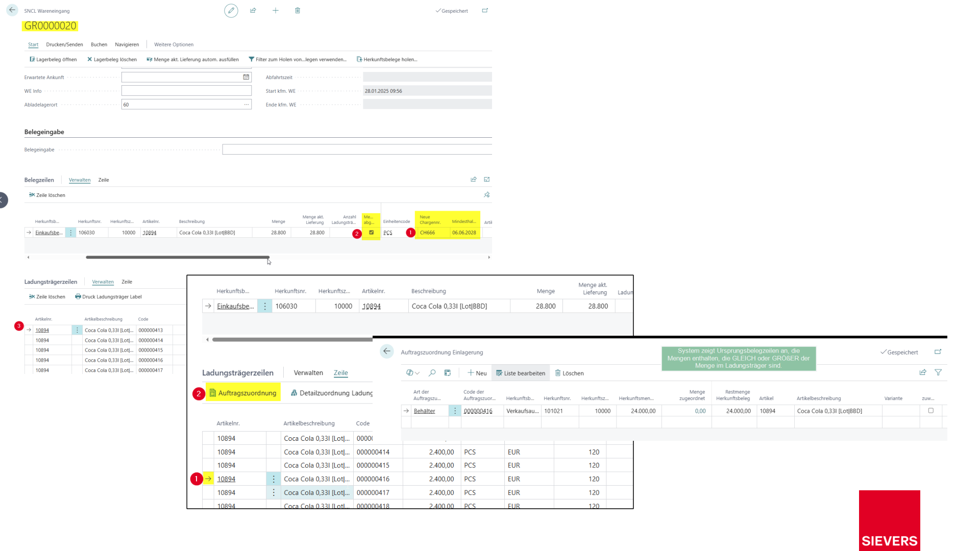The height and width of the screenshot is (551, 980).
Task: Click Druck Ladungsträger Label
Action: tap(108, 297)
